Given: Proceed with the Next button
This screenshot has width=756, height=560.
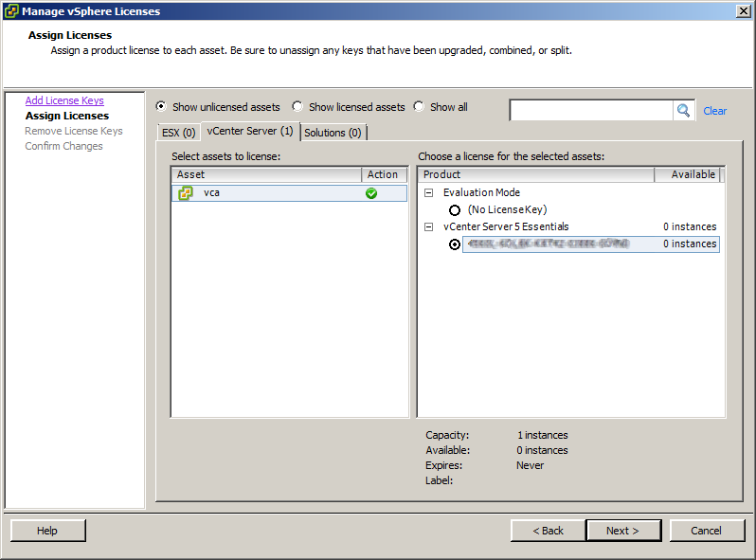Looking at the screenshot, I should coord(623,531).
